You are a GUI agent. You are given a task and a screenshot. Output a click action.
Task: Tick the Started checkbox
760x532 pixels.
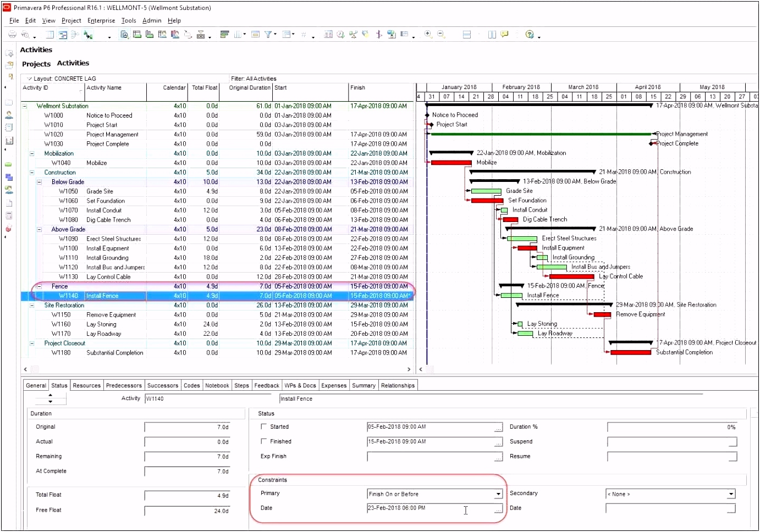264,426
